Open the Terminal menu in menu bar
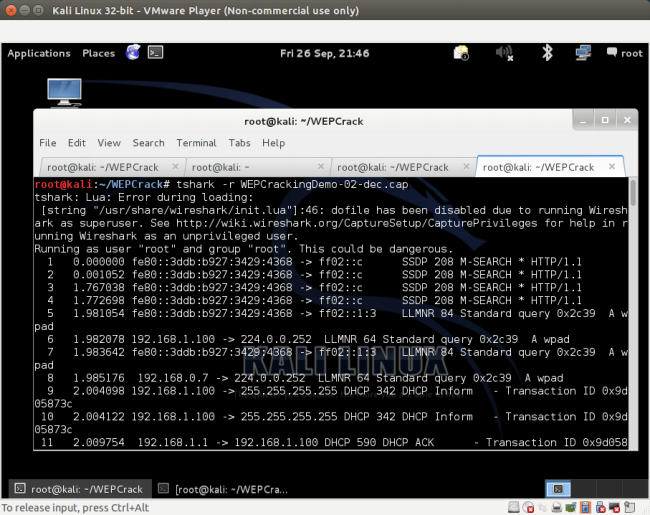This screenshot has height=515, width=650. [196, 143]
